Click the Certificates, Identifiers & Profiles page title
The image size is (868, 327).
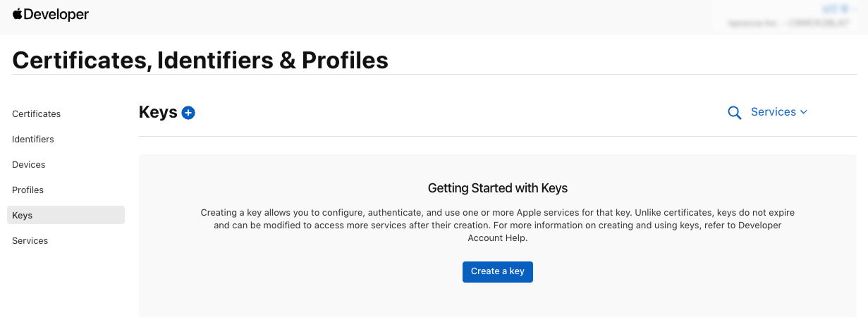click(200, 61)
